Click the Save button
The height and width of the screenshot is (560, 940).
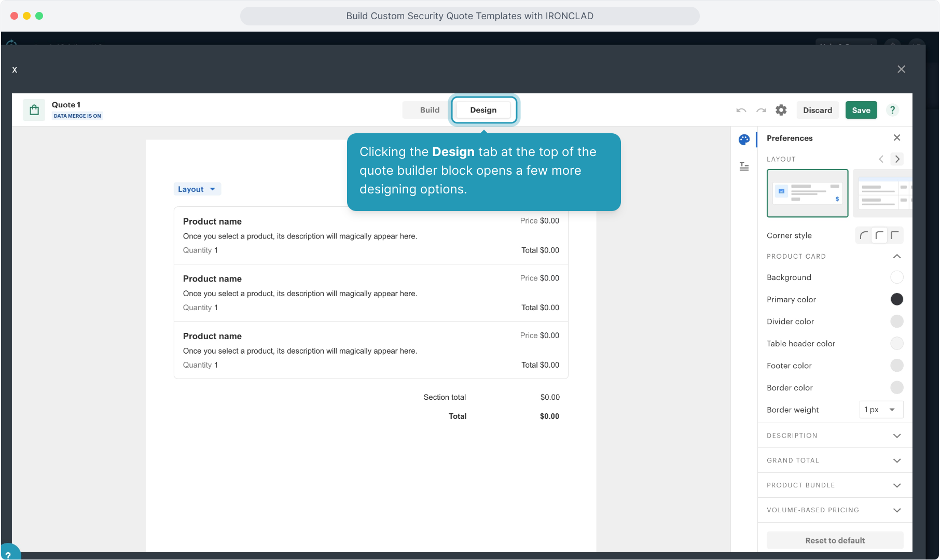pos(861,110)
